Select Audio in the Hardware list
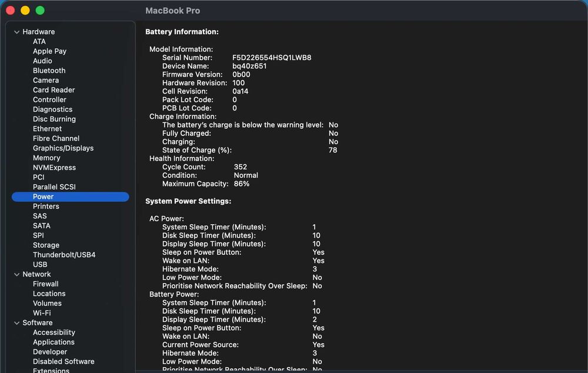The width and height of the screenshot is (588, 373). tap(42, 61)
